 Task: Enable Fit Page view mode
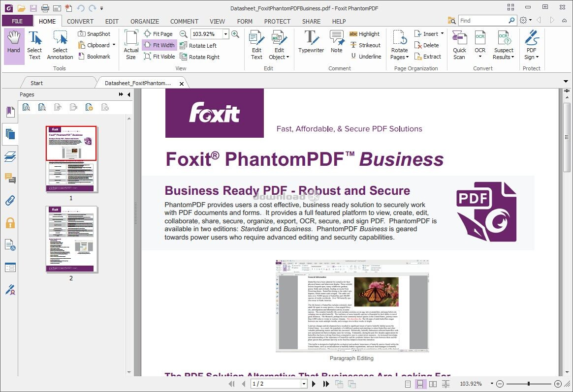159,33
